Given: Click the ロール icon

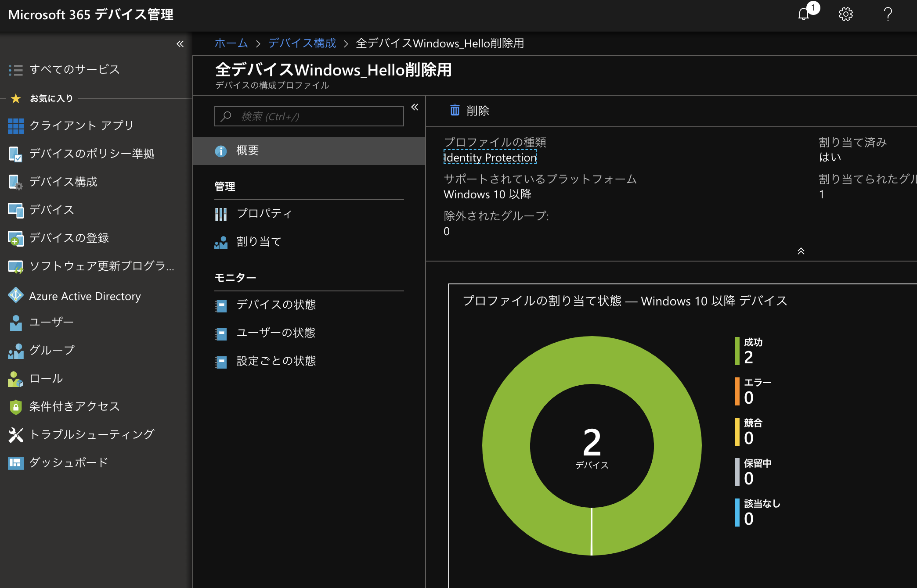Looking at the screenshot, I should pyautogui.click(x=16, y=379).
